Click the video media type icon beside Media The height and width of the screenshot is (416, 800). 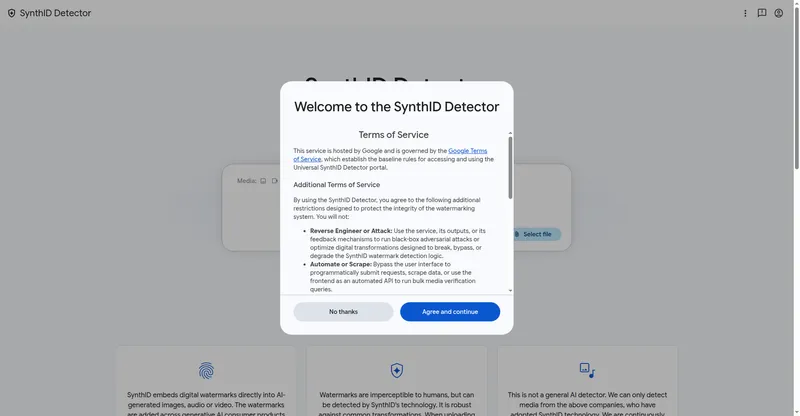(274, 181)
